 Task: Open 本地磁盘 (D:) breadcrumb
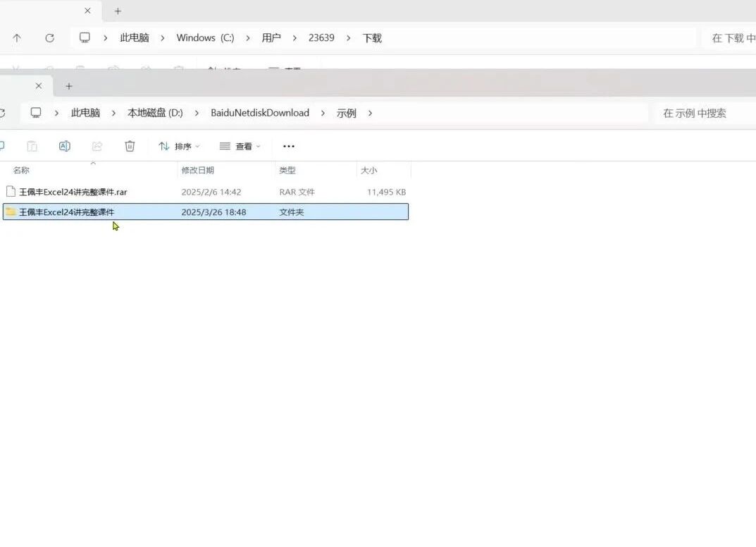click(155, 113)
